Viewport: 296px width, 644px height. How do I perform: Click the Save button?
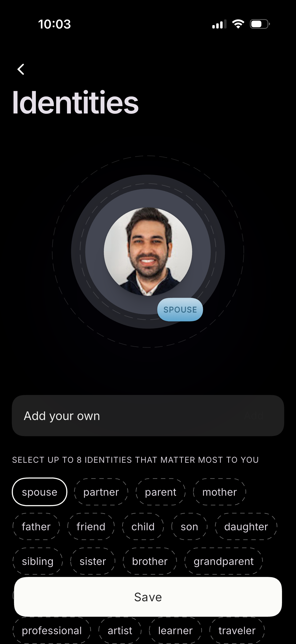point(148,597)
